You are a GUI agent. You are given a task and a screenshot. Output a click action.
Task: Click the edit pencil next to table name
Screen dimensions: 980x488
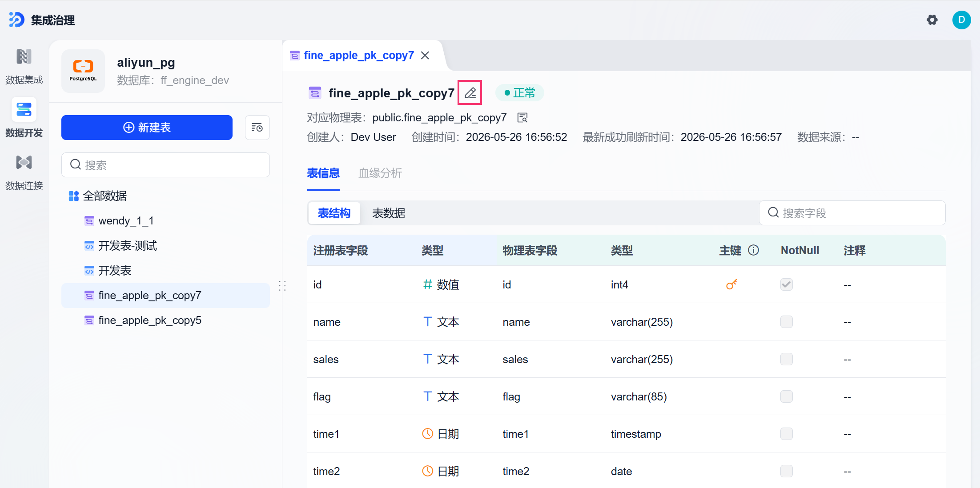pyautogui.click(x=470, y=92)
